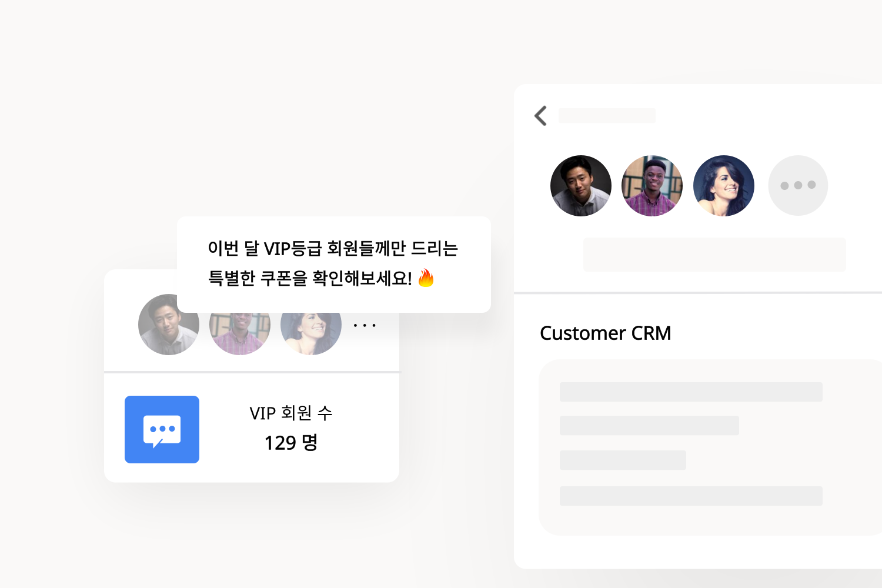Select the shortest placeholder row in CRM card
This screenshot has width=882, height=588.
[623, 460]
